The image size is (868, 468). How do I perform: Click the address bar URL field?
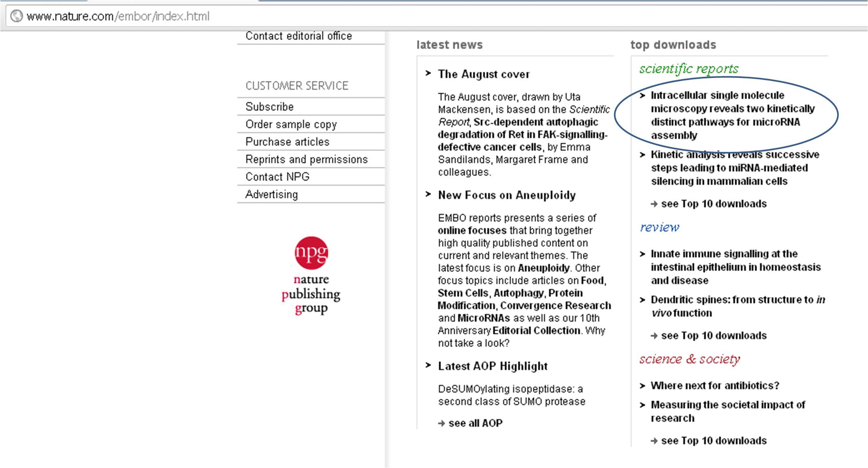(118, 16)
